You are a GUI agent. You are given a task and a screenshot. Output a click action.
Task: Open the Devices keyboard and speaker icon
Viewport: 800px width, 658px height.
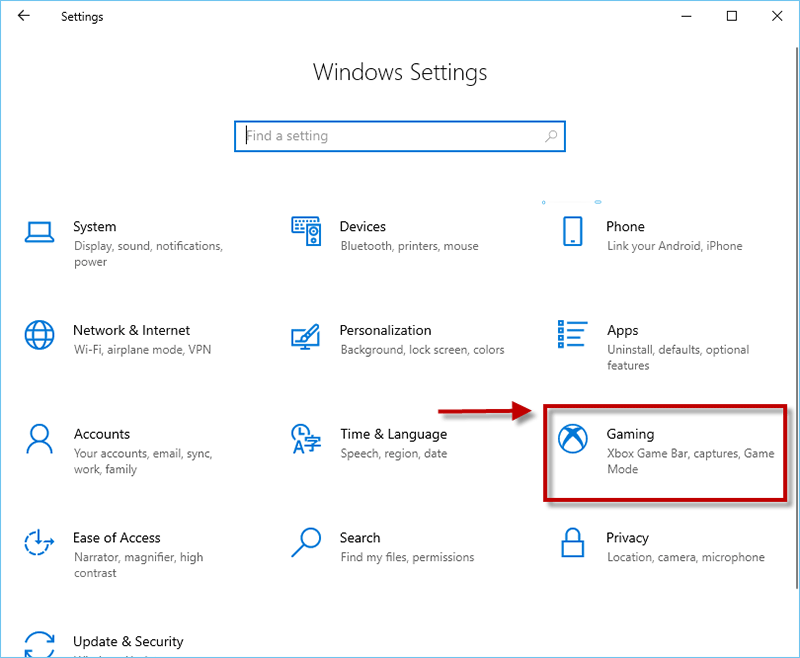[x=306, y=231]
